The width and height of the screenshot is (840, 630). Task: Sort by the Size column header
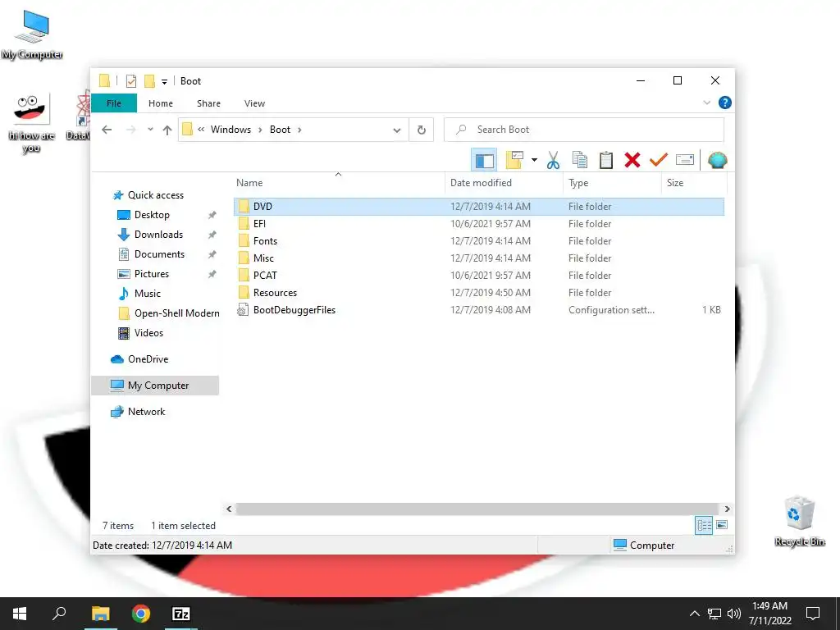(694, 183)
